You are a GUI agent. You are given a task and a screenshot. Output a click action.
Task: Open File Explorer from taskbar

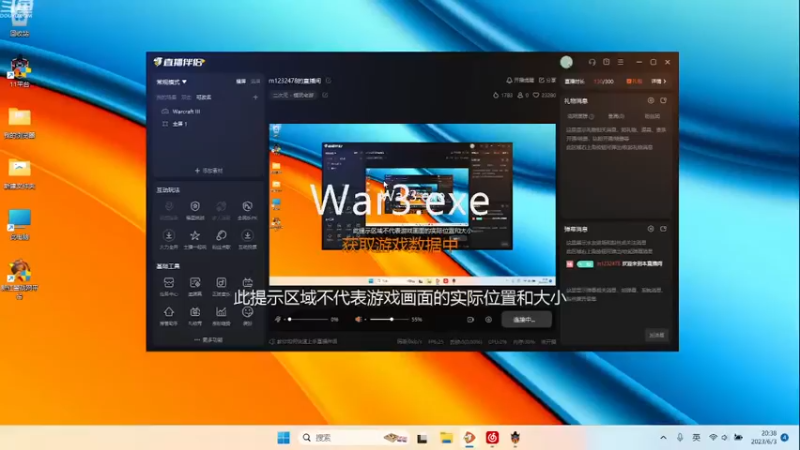click(446, 438)
